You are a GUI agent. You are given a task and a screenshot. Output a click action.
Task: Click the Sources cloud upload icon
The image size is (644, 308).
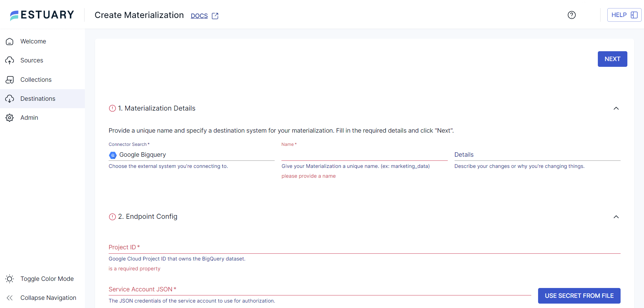(x=10, y=60)
